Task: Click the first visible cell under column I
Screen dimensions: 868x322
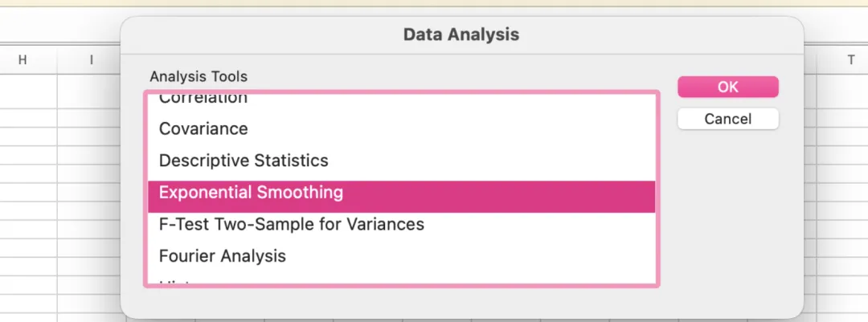Action: 88,92
